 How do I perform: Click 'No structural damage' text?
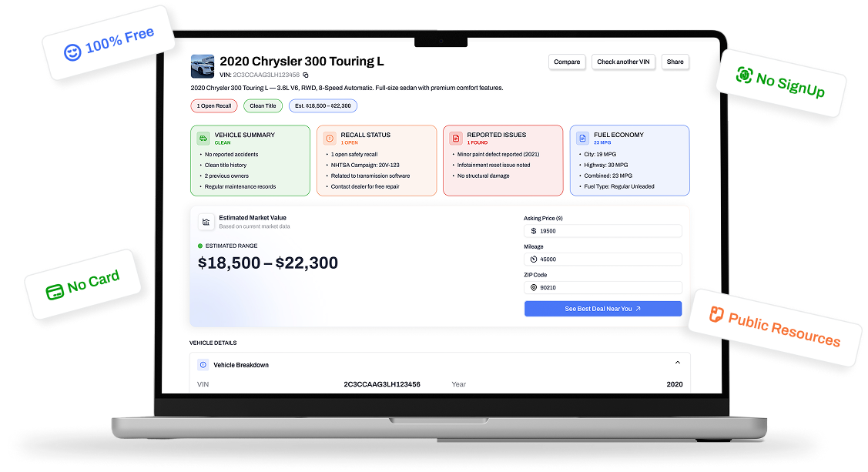[x=483, y=176]
